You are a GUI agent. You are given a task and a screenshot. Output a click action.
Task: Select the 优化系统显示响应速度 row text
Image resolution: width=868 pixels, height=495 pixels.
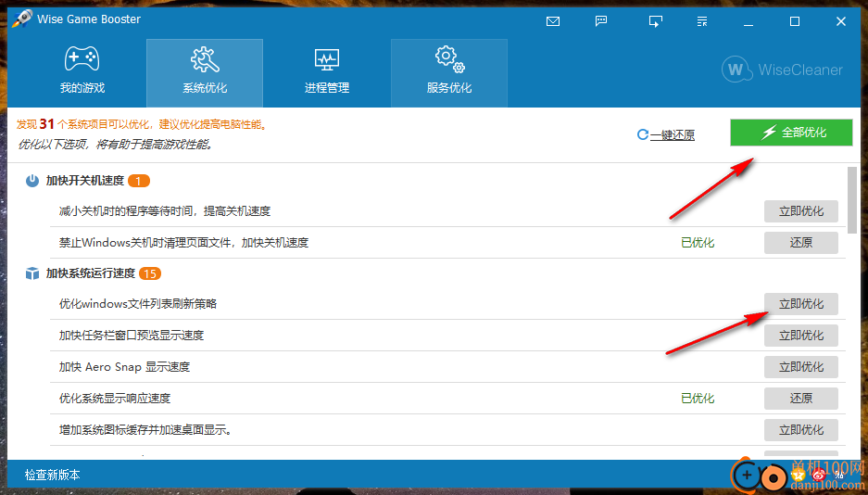[115, 399]
